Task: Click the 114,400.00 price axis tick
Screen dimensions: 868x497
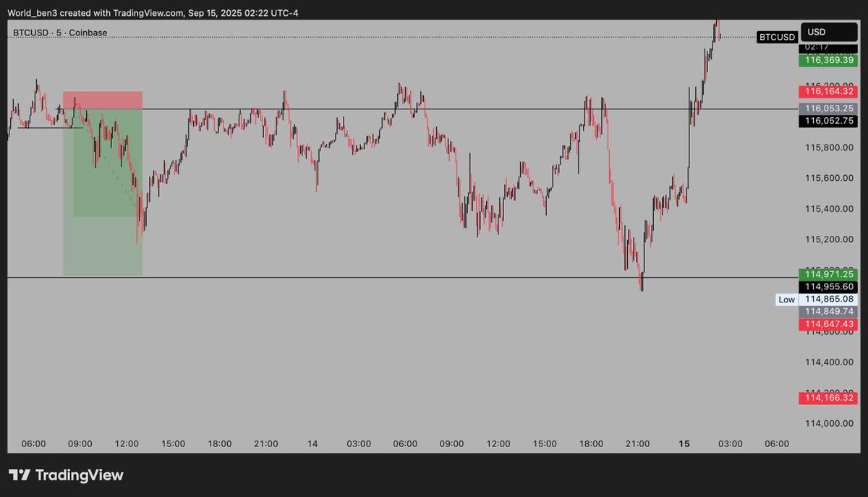Action: coord(830,362)
